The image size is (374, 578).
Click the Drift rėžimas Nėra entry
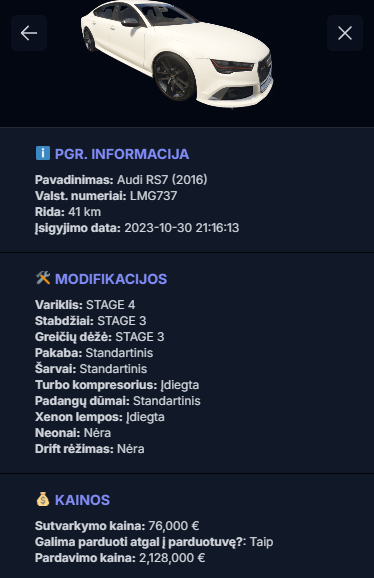coord(90,449)
